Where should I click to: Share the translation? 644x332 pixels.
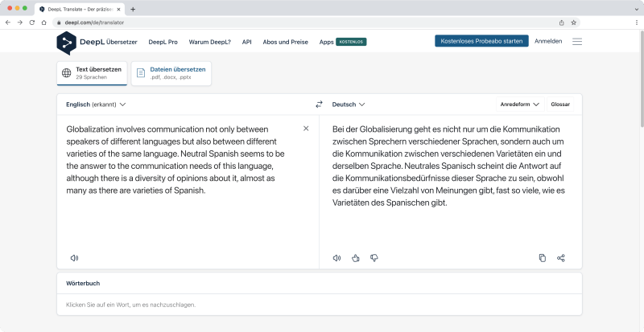coord(561,258)
